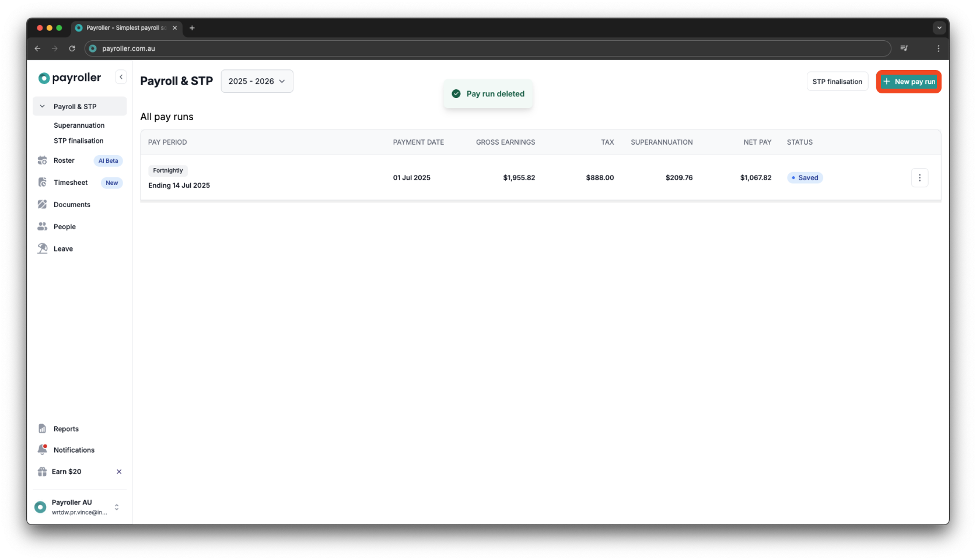
Task: Open the Payroller AU account switcher
Action: point(116,507)
